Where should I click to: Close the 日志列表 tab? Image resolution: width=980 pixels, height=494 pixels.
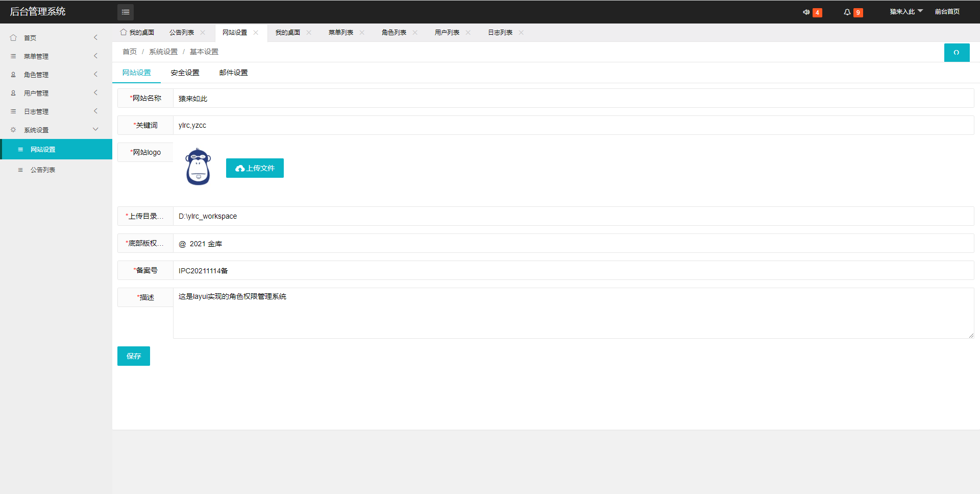click(x=521, y=33)
